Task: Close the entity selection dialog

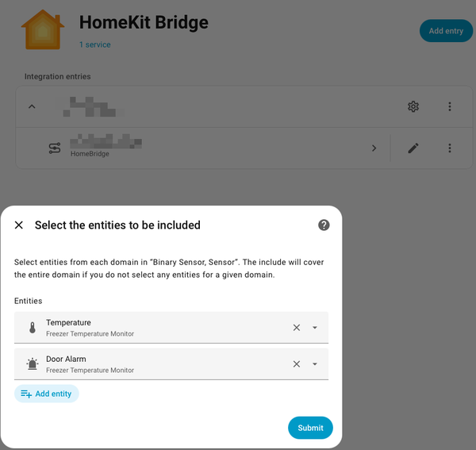Action: (19, 225)
